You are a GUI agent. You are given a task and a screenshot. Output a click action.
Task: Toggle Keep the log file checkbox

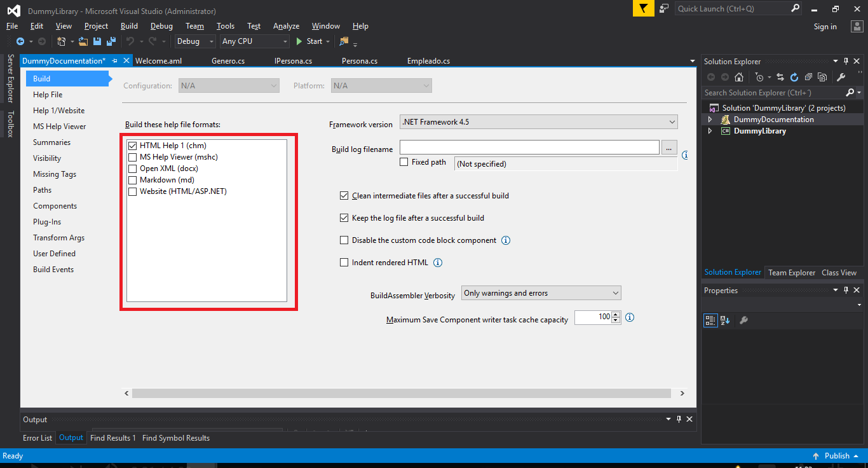click(x=344, y=218)
